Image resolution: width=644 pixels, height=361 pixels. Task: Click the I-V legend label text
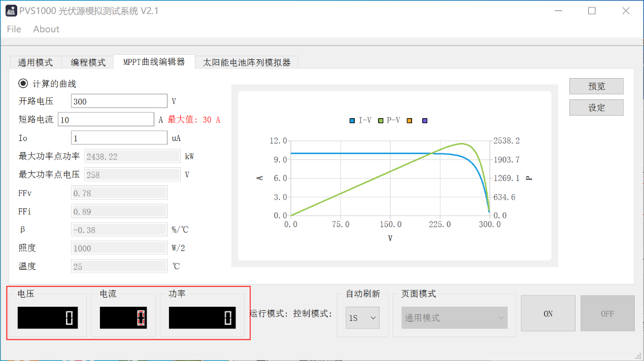365,121
